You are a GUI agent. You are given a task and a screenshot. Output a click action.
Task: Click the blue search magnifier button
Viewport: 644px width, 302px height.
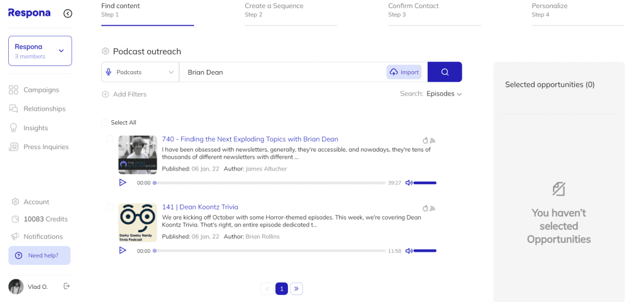tap(445, 72)
